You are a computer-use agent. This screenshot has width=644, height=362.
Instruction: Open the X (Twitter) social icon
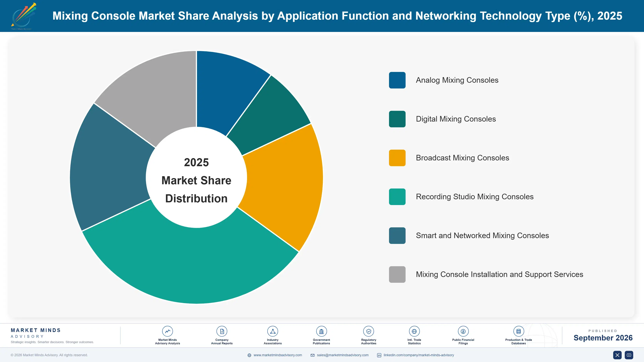pos(617,355)
